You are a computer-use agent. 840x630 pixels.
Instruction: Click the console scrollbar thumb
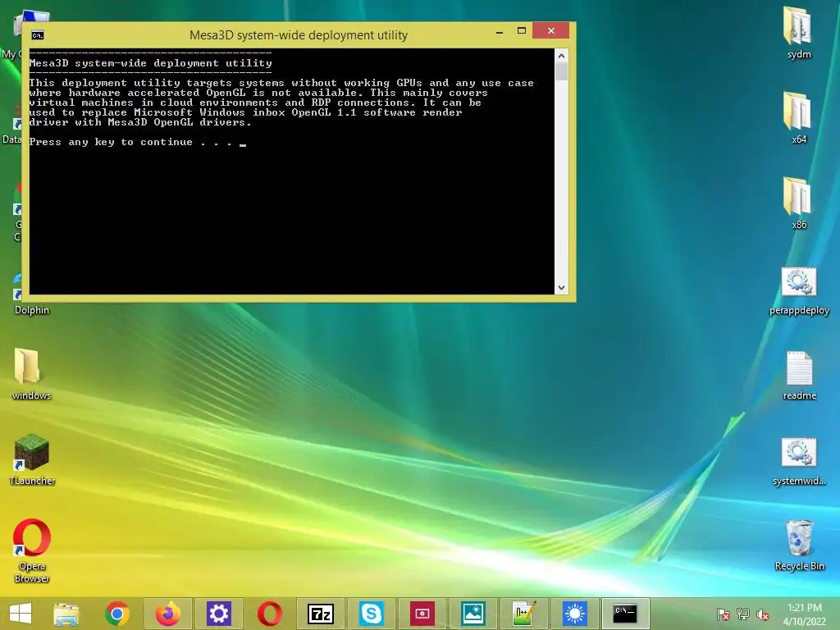click(561, 71)
